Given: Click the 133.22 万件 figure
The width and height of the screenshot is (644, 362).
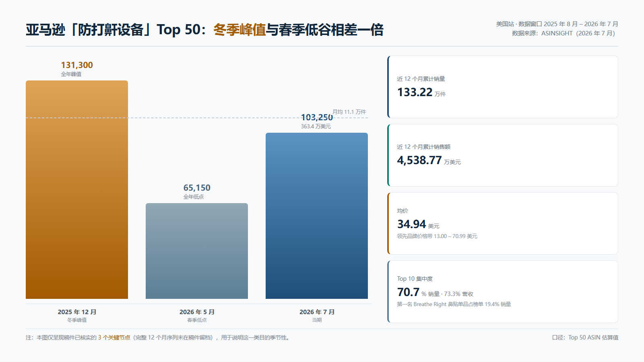Looking at the screenshot, I should click(x=421, y=93).
